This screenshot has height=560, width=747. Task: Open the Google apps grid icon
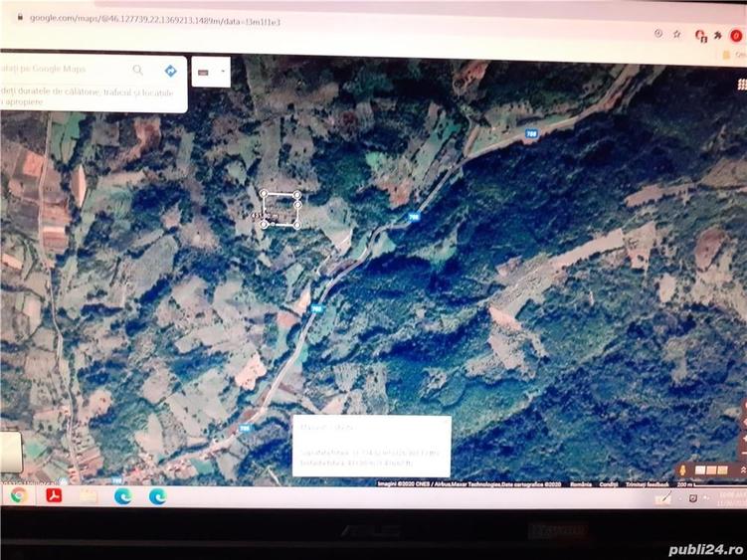pos(742,85)
